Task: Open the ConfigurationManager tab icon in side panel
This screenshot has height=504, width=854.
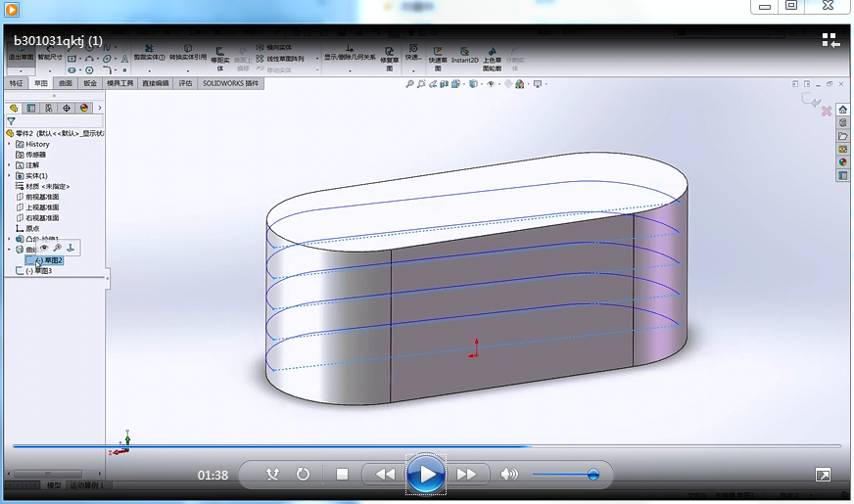Action: (49, 108)
